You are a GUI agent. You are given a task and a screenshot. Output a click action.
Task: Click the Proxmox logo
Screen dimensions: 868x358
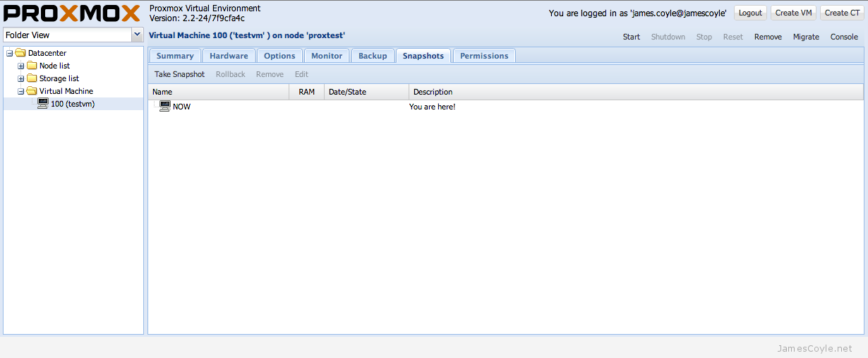pos(72,13)
